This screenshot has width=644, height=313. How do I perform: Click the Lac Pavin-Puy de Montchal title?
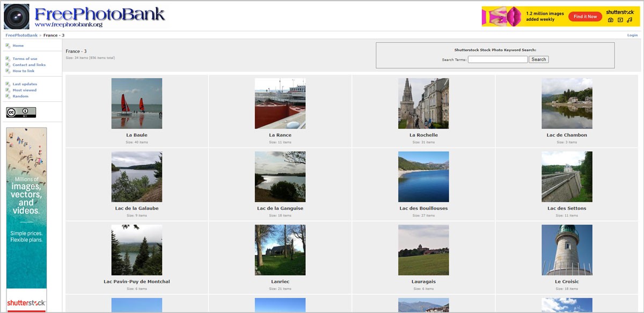click(x=137, y=282)
